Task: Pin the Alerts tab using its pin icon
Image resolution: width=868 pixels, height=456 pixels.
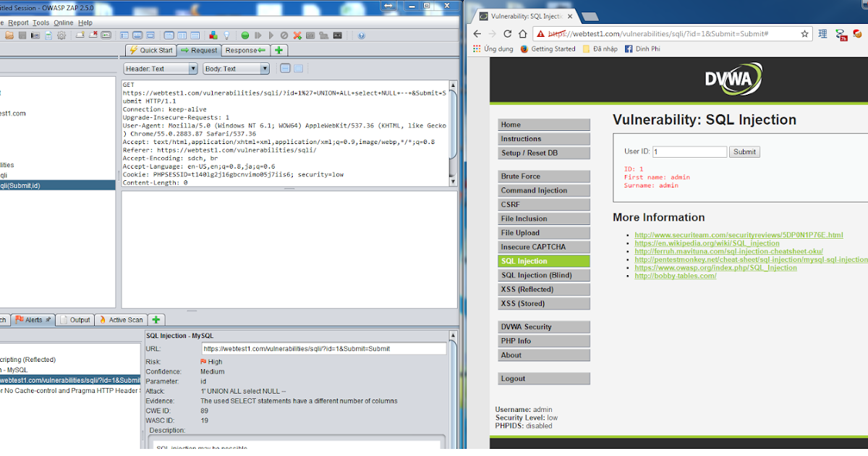Action: tap(48, 319)
